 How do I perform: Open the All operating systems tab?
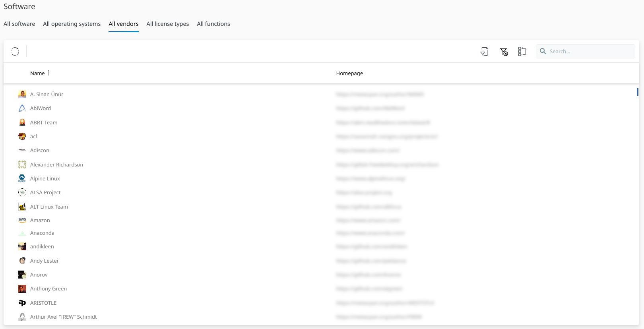pos(72,24)
